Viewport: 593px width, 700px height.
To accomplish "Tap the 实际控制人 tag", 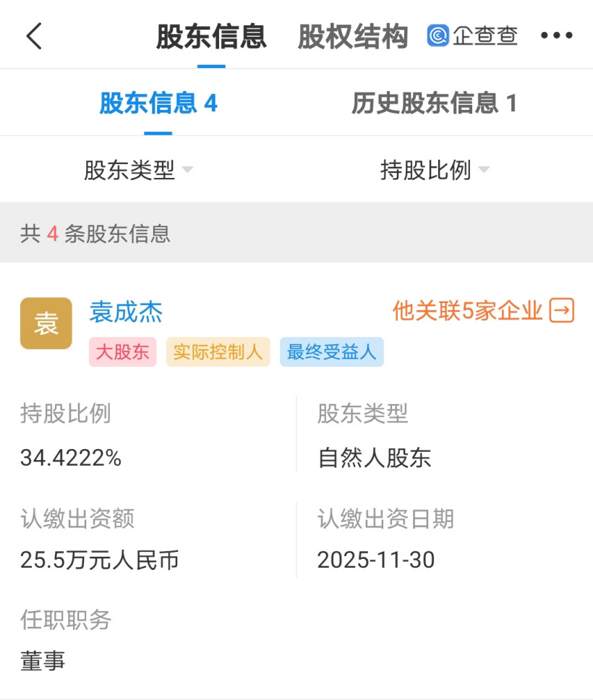I will [x=218, y=352].
